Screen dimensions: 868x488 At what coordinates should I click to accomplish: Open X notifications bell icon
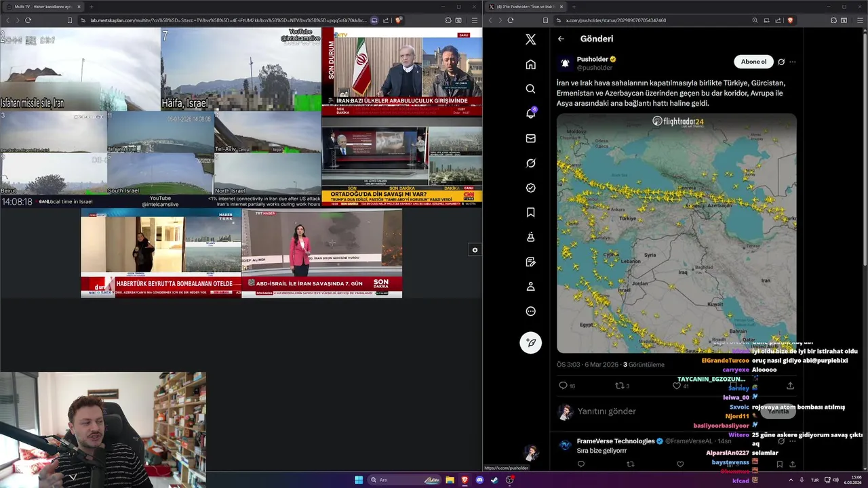[530, 113]
